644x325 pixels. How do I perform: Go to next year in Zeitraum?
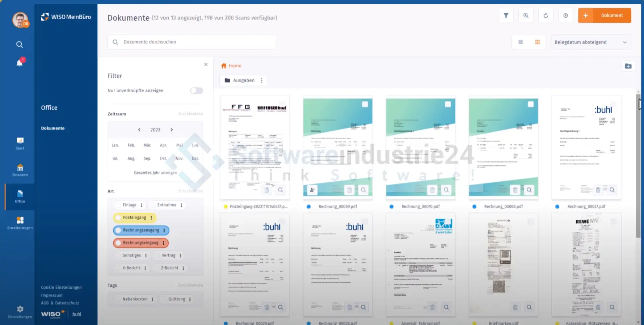[x=172, y=130]
